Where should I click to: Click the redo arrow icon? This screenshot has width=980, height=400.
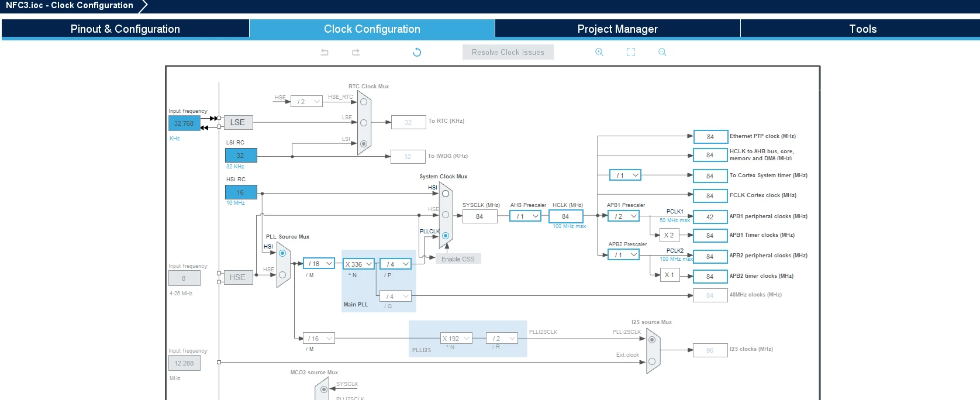(x=356, y=52)
